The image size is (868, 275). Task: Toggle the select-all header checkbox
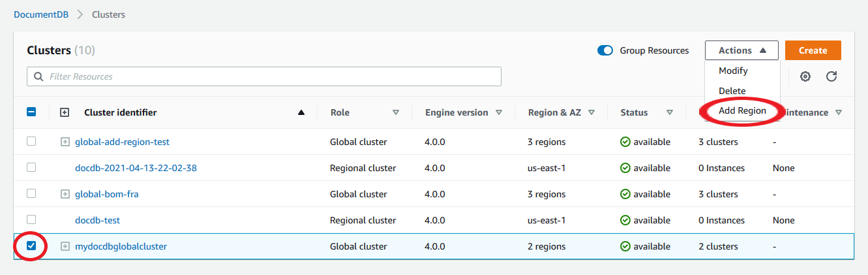(31, 112)
